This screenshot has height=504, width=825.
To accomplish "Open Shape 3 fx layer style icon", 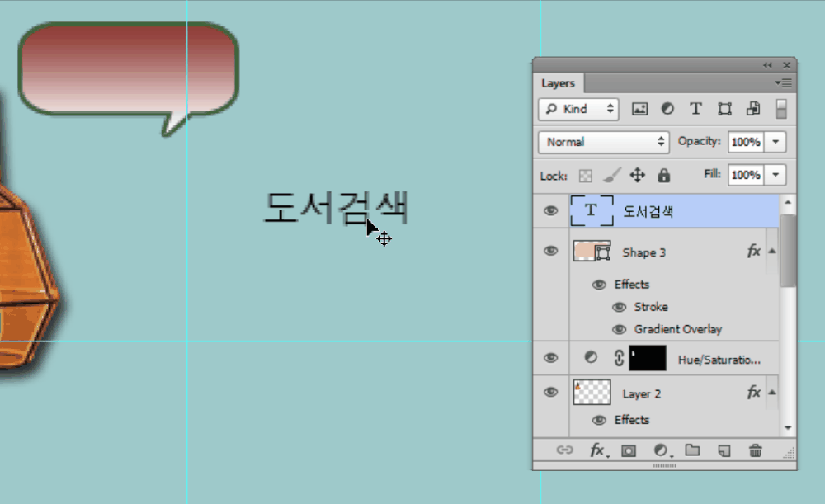I will coord(753,251).
